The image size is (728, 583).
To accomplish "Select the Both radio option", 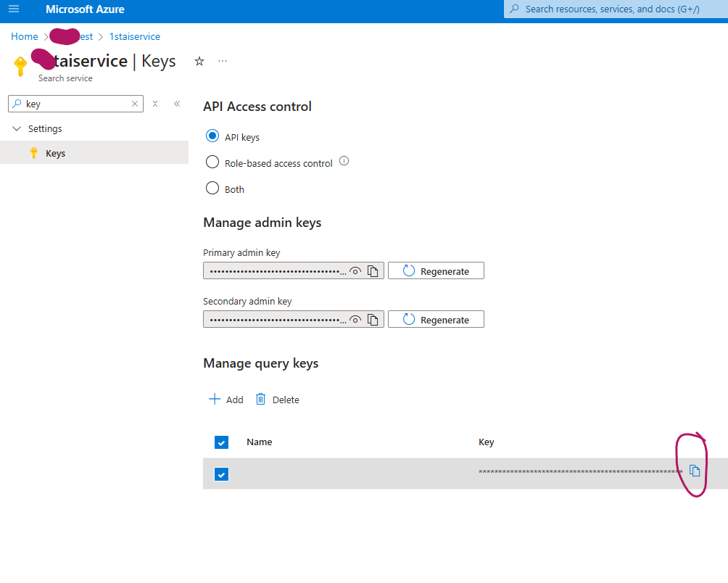I will 212,188.
